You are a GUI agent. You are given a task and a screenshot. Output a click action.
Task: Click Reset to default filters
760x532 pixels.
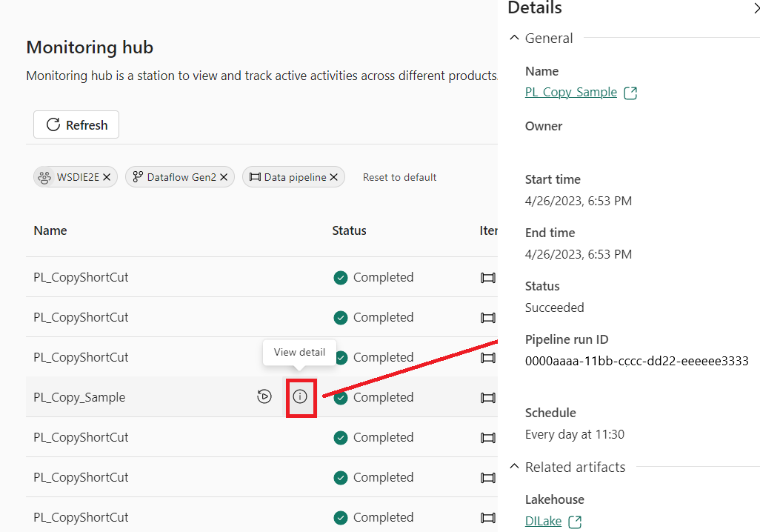pos(399,178)
